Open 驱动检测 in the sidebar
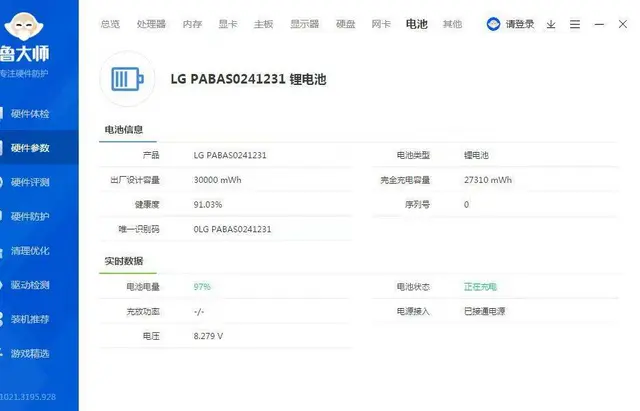This screenshot has width=640, height=411. [x=30, y=285]
